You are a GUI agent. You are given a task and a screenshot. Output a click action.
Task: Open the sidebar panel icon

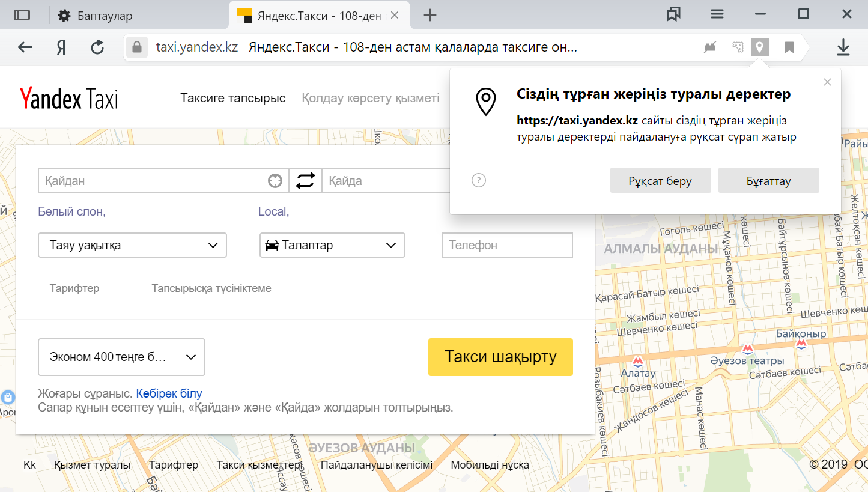pyautogui.click(x=22, y=16)
